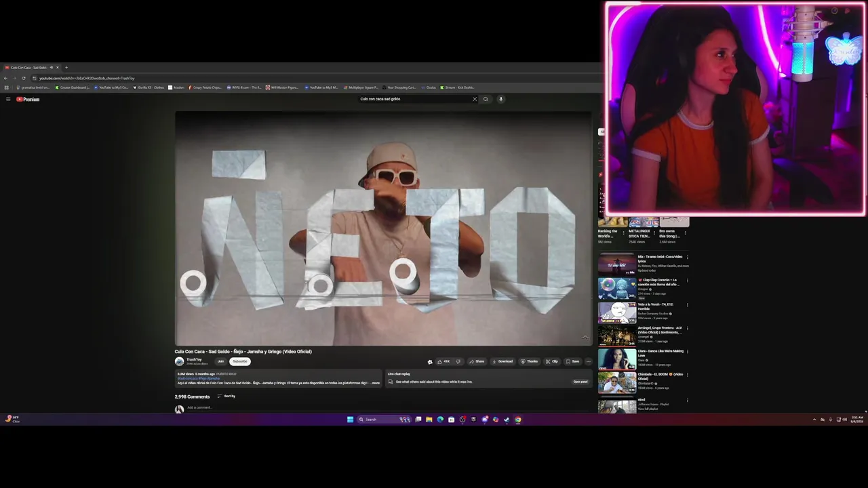The width and height of the screenshot is (868, 488).
Task: Open the 'Veto a la Verch - T4, E12' thumbnail
Action: point(616,312)
